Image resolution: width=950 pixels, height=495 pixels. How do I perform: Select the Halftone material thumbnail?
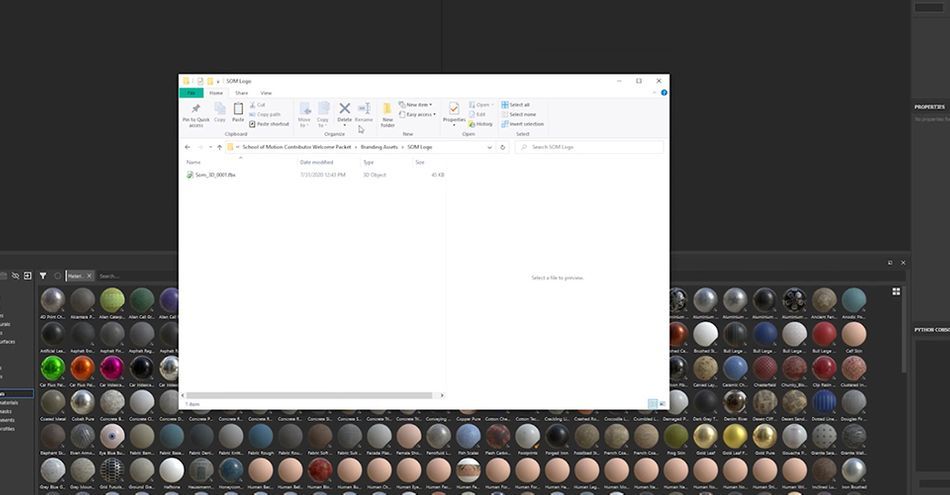[171, 473]
